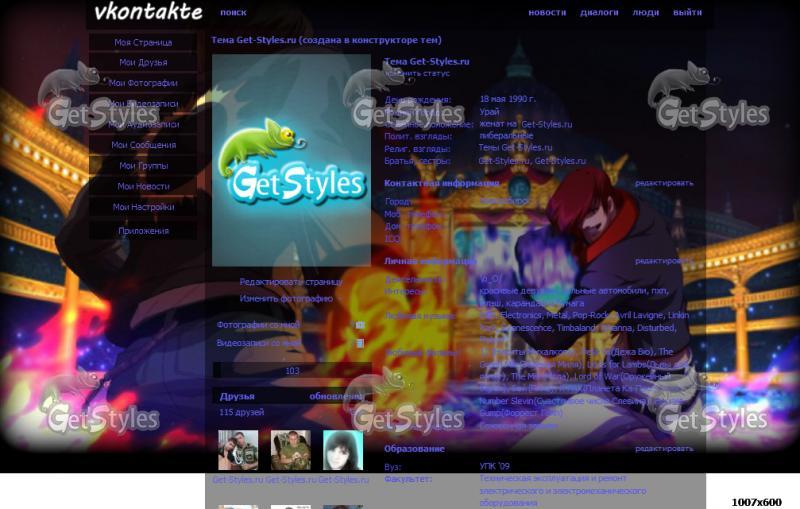Open Мои Настройки in the left menu
This screenshot has width=800, height=509.
tap(143, 207)
